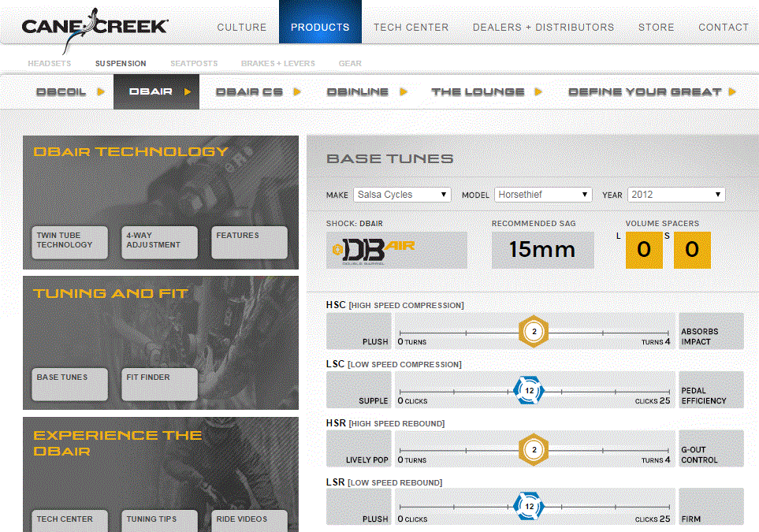Open the Tech Center main menu
Image resolution: width=759 pixels, height=532 pixels.
(411, 27)
